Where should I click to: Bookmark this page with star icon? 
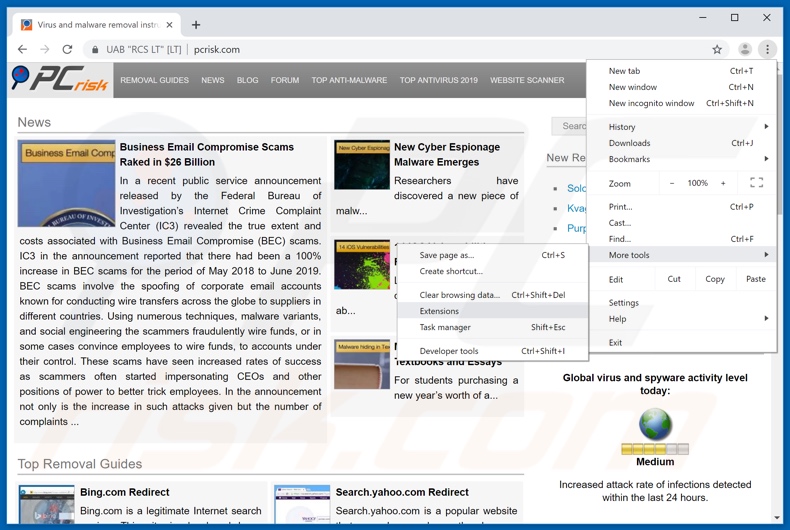point(717,49)
